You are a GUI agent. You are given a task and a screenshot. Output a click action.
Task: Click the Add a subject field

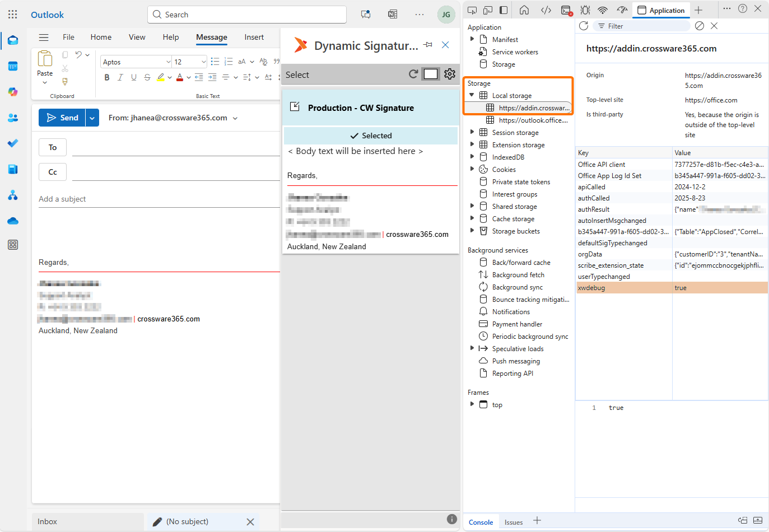point(157,199)
